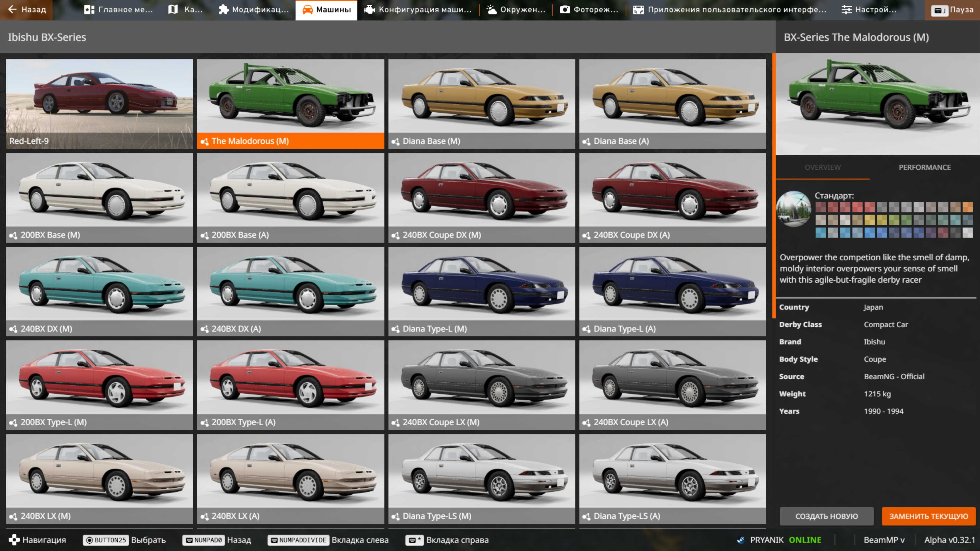Open the Settings sliders icon
This screenshot has height=551, width=980.
[x=847, y=9]
